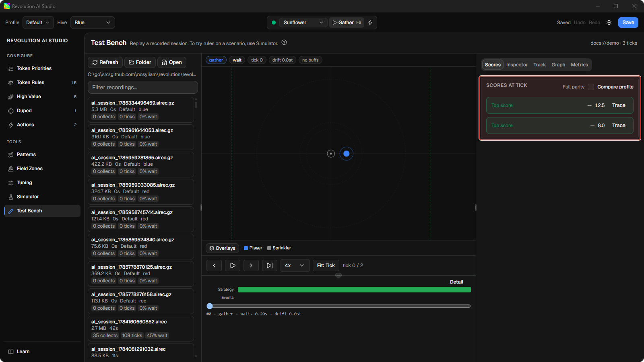Open the Profile Default dropdown
The height and width of the screenshot is (362, 644).
point(38,23)
